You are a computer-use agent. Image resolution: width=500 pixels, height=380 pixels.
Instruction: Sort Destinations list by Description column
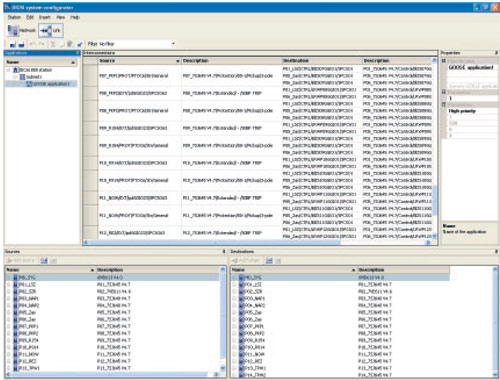[x=403, y=269]
